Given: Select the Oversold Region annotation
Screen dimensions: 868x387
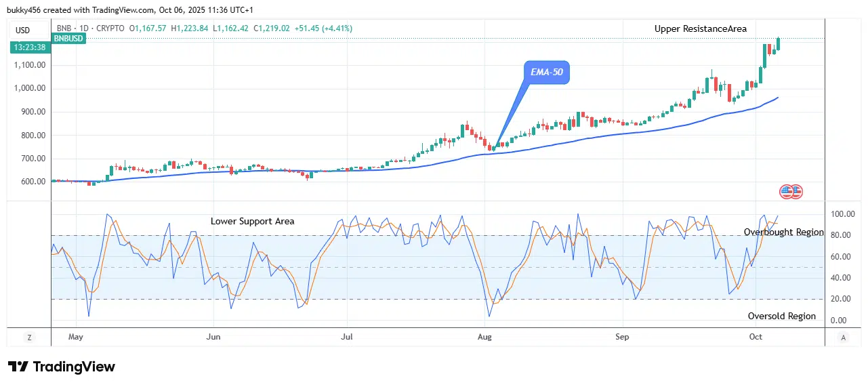Looking at the screenshot, I should pyautogui.click(x=781, y=317).
